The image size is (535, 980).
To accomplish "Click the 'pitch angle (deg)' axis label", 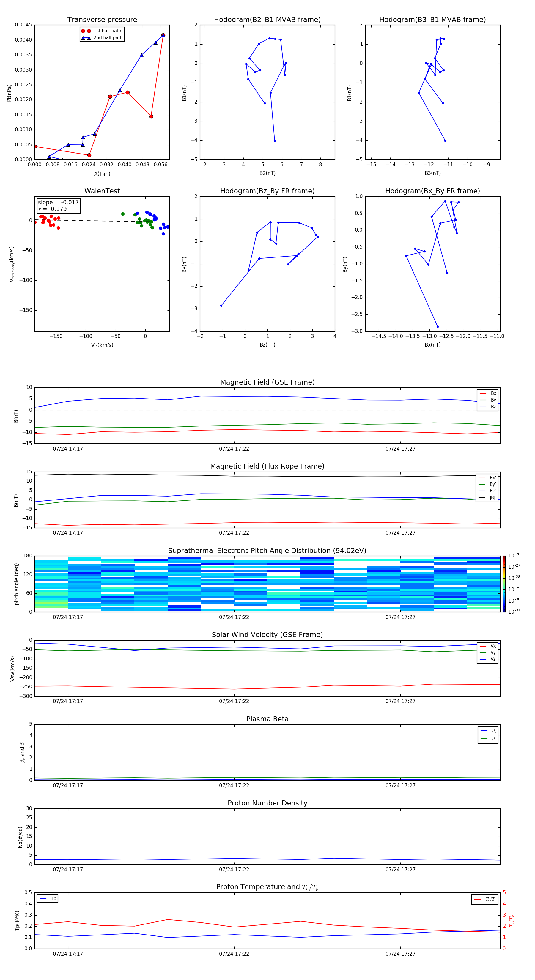I will pos(16,584).
